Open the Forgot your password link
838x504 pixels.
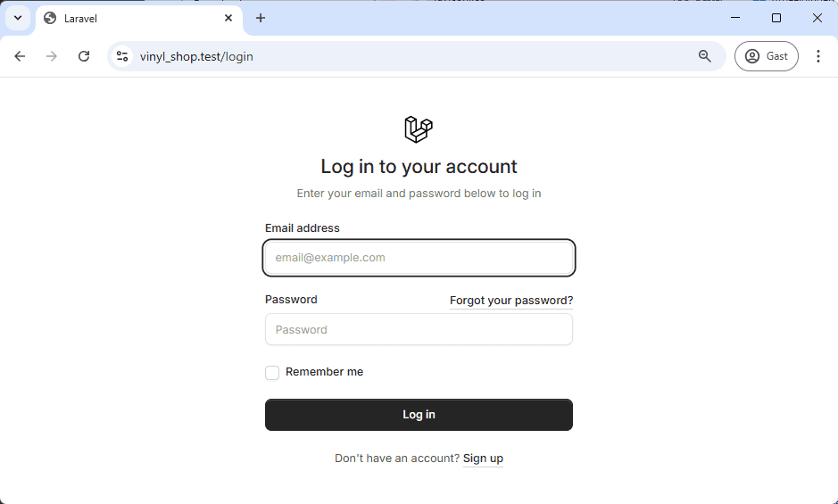coord(511,301)
